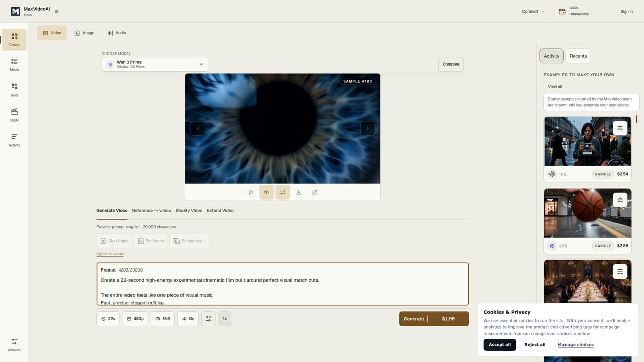Expand the Connect dropdown
This screenshot has width=644, height=362.
point(533,11)
